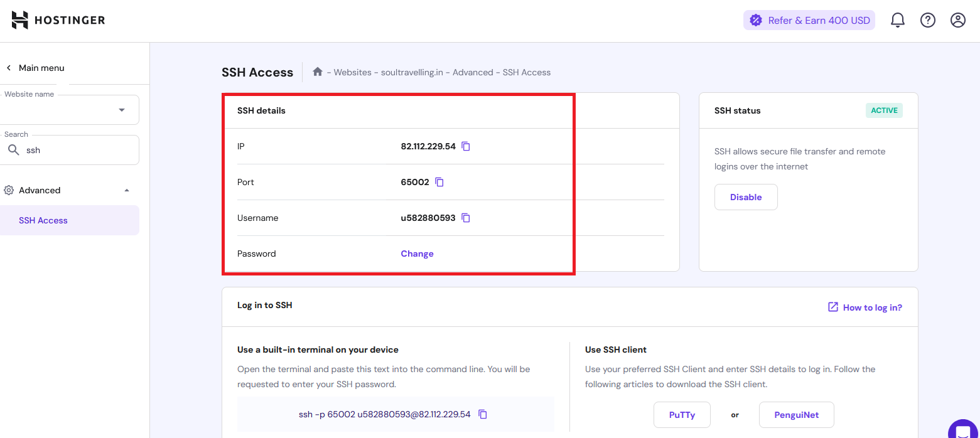Open the notifications bell

click(x=897, y=21)
